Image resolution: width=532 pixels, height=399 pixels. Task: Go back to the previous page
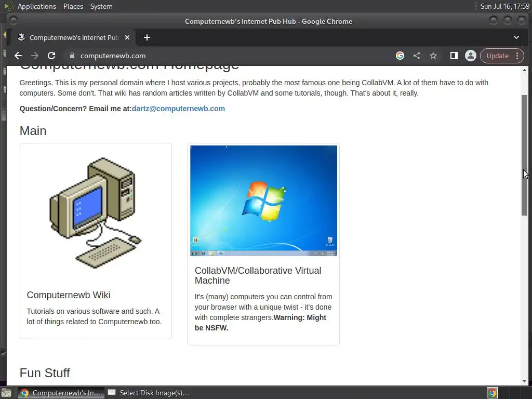tap(18, 56)
